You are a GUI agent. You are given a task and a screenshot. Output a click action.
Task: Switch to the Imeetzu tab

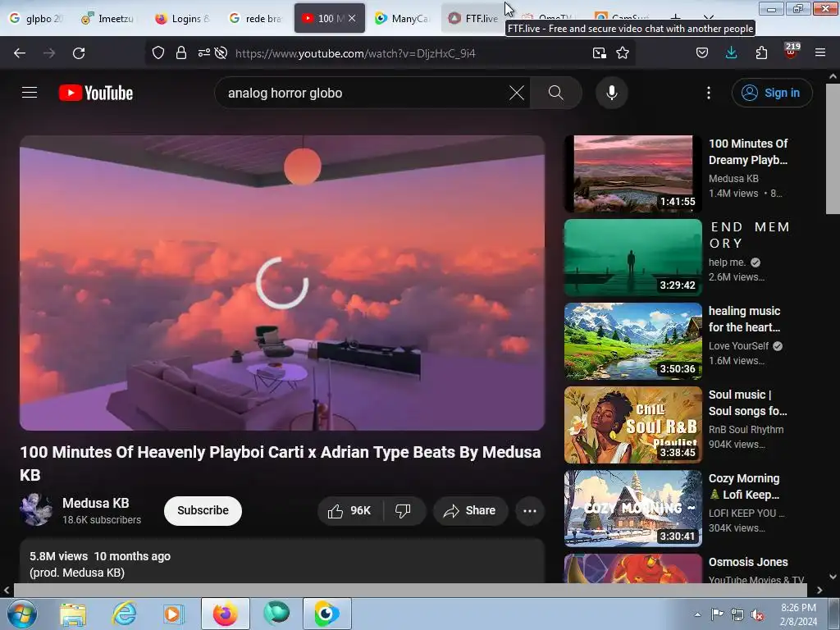109,18
